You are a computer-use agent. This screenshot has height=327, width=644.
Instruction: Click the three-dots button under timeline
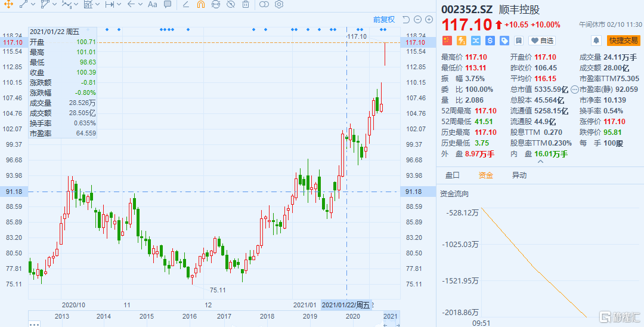(x=35, y=325)
